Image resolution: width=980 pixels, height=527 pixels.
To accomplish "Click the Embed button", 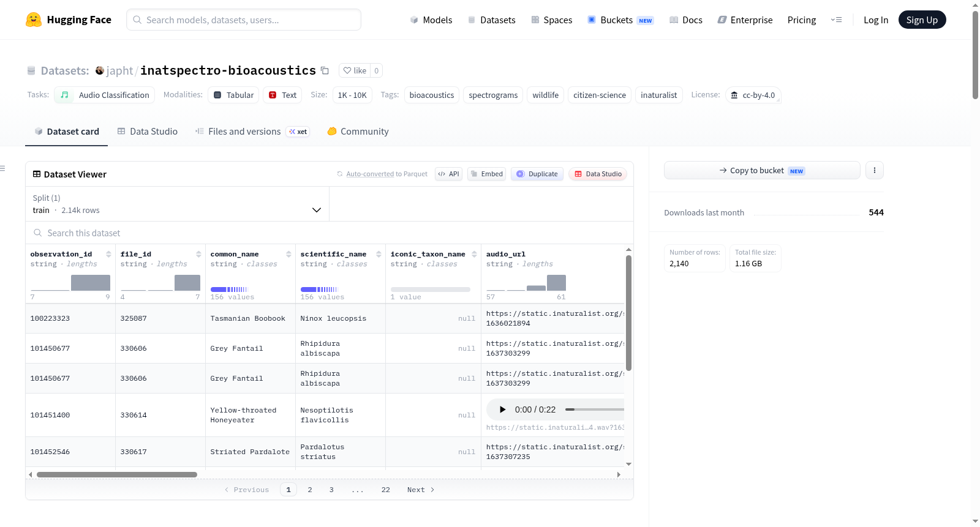I will (x=486, y=174).
